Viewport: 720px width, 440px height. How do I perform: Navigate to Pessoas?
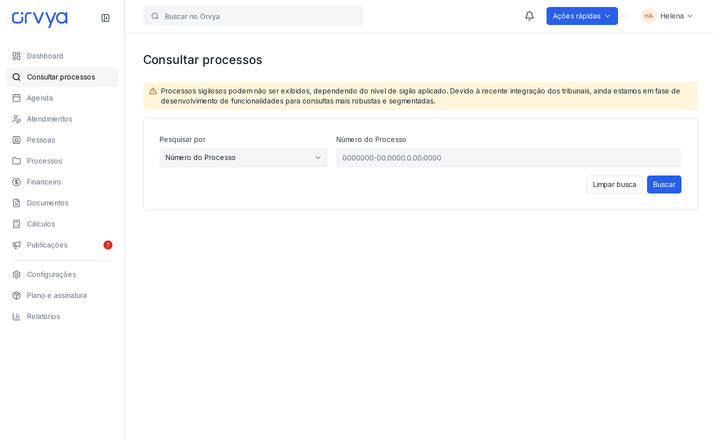pyautogui.click(x=62, y=140)
